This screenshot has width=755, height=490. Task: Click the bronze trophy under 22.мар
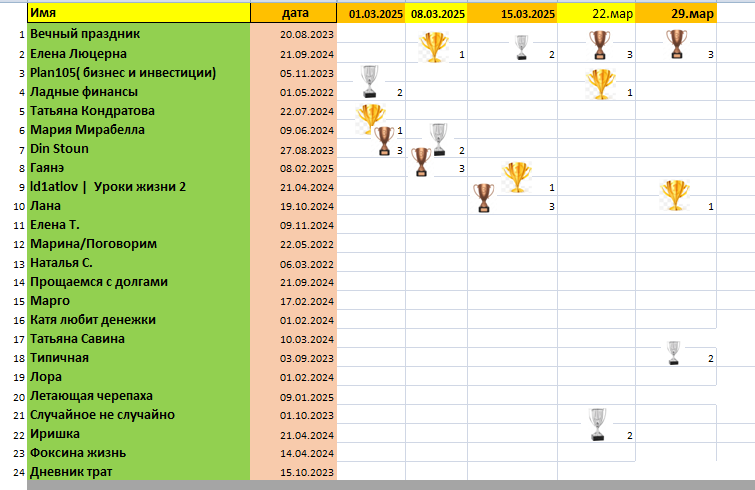pos(599,45)
